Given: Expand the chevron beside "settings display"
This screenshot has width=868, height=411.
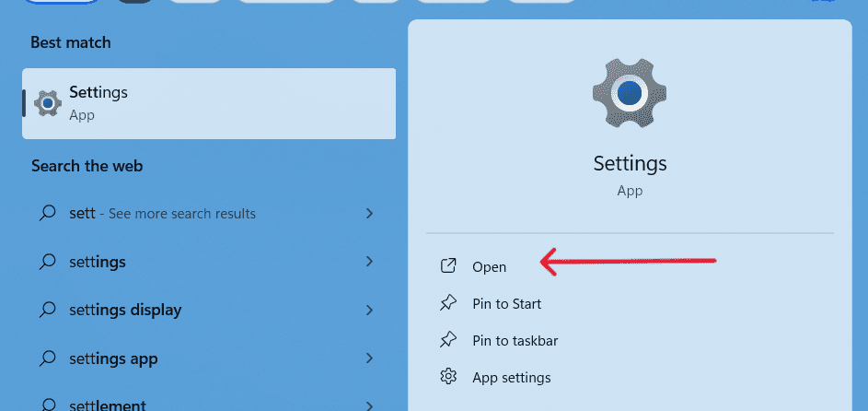Looking at the screenshot, I should [369, 310].
